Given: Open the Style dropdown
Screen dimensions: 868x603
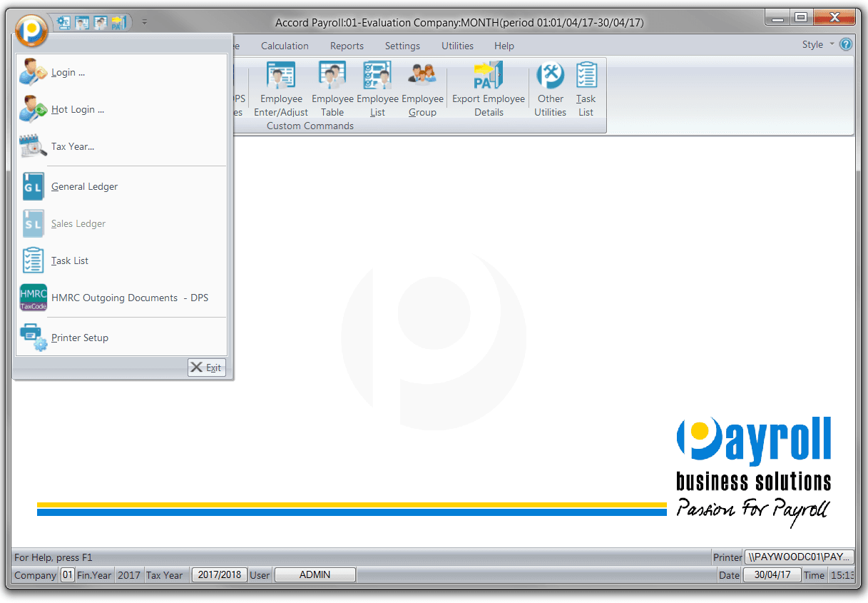Looking at the screenshot, I should [x=818, y=44].
